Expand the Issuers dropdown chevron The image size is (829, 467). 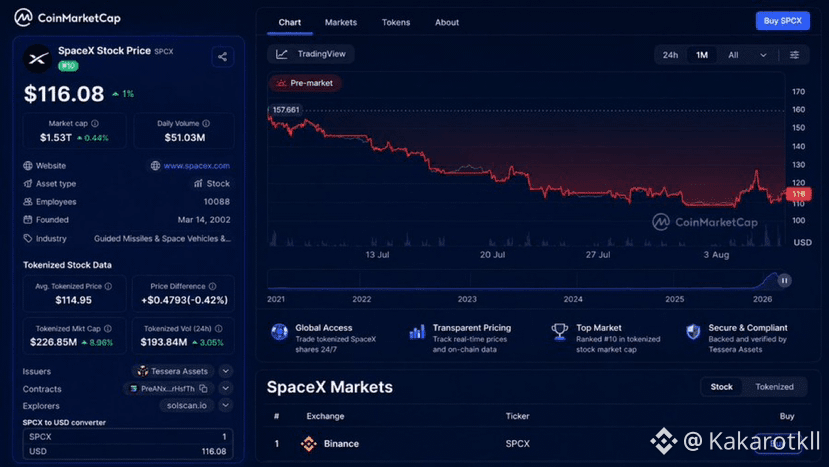point(226,371)
